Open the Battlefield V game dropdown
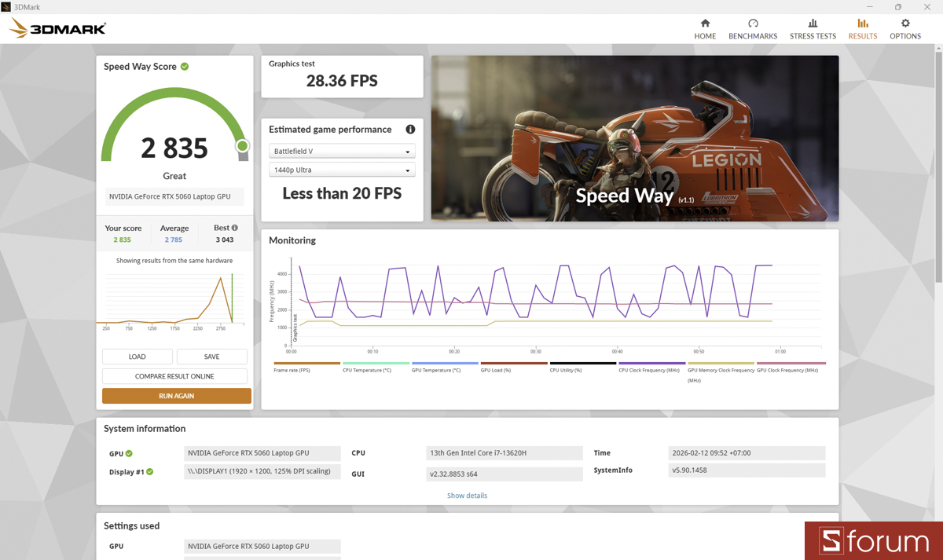The image size is (943, 560). 342,151
